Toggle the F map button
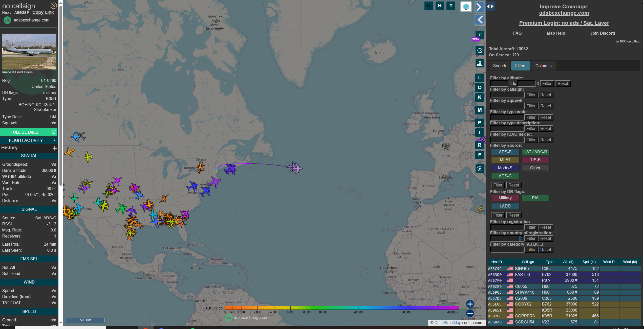This screenshot has width=644, height=329. [480, 155]
